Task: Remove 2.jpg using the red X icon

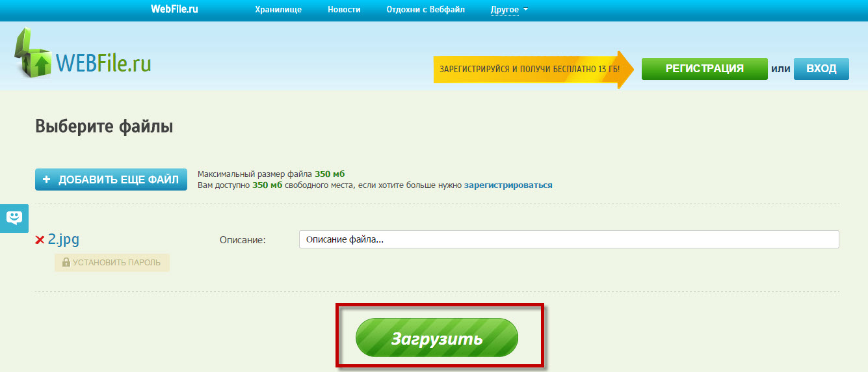Action: point(40,241)
